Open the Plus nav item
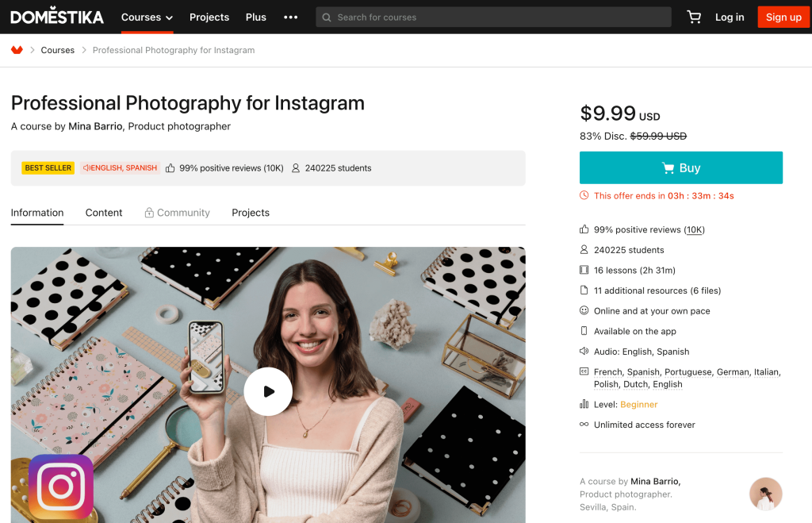This screenshot has height=523, width=812. pos(256,17)
